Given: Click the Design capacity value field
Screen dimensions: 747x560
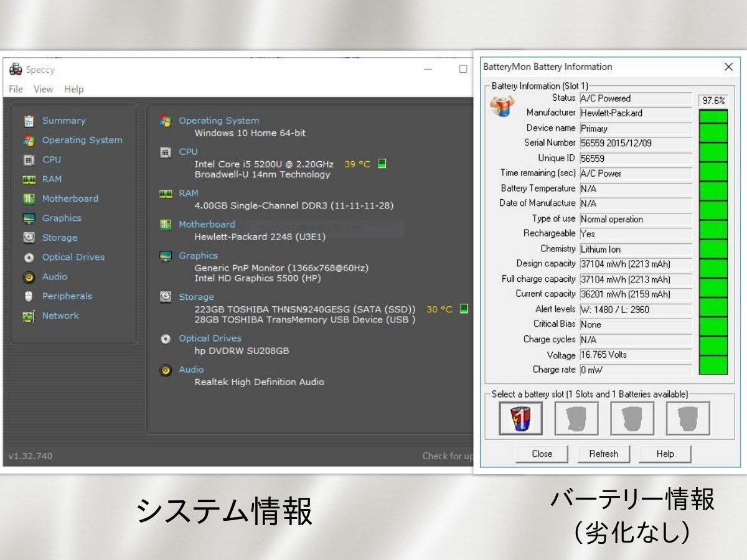Looking at the screenshot, I should tap(636, 264).
